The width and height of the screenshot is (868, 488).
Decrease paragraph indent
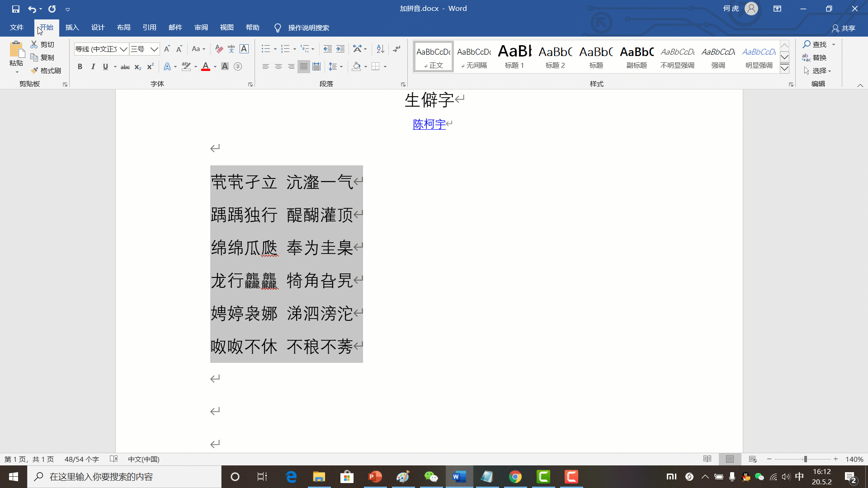(328, 49)
